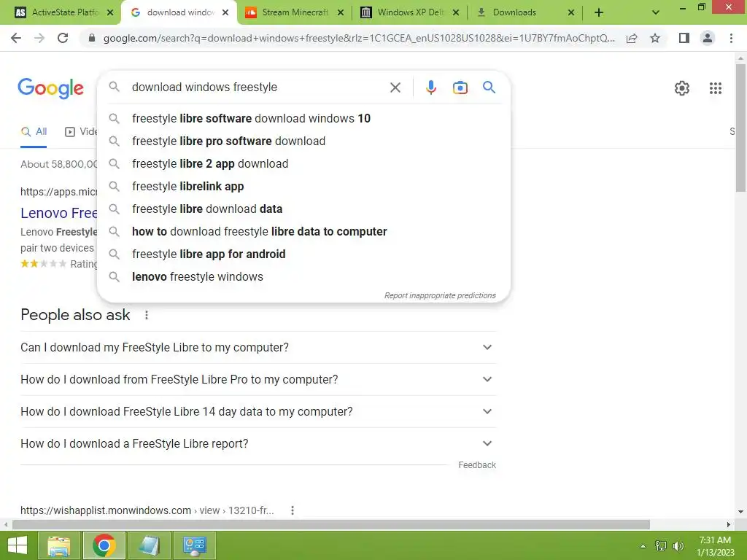Image resolution: width=747 pixels, height=560 pixels.
Task: Choose suggestion 'freestyle libre pro software download'
Action: click(303, 141)
